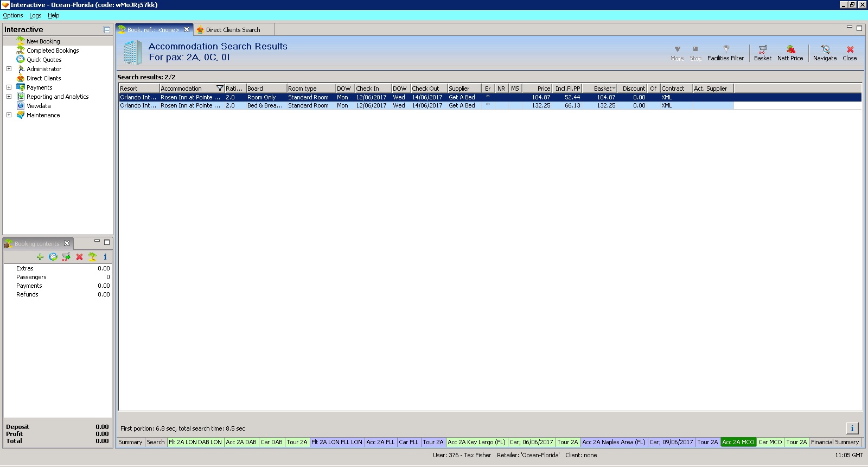Click the green plus add icon in Booking contents
Viewport: 868px width, 467px height.
click(40, 257)
